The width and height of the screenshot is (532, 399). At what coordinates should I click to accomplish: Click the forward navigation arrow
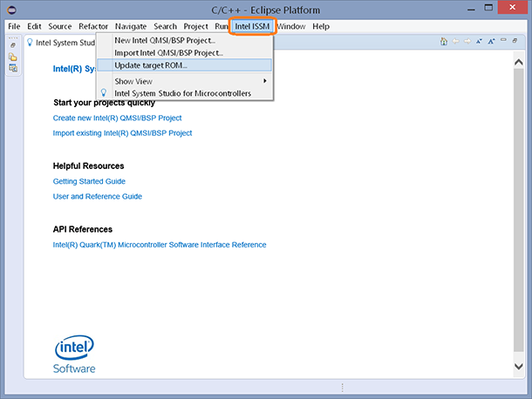point(467,41)
